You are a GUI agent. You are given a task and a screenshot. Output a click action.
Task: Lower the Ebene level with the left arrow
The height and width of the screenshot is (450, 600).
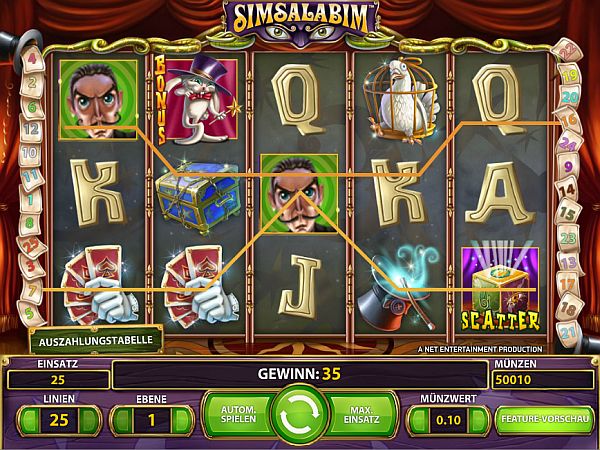pyautogui.click(x=123, y=420)
